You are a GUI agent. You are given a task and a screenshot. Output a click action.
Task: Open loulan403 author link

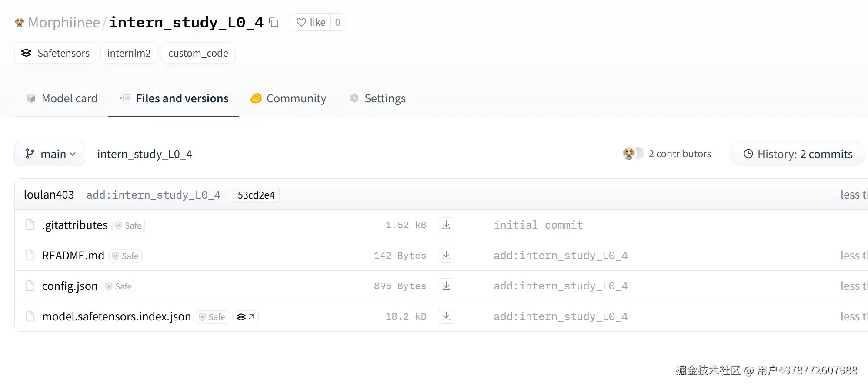point(49,195)
